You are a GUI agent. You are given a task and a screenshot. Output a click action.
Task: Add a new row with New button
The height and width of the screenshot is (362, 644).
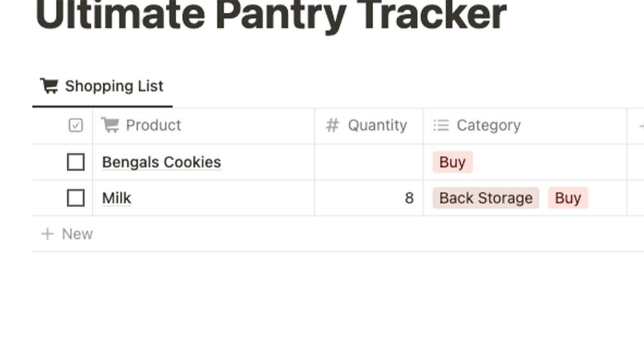[67, 234]
